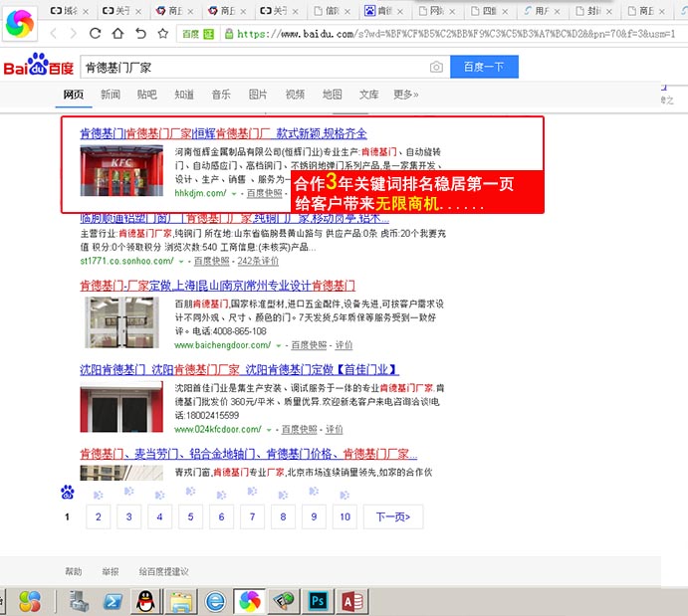Open 评价 link for 024kfcdoor.com result

click(x=335, y=430)
